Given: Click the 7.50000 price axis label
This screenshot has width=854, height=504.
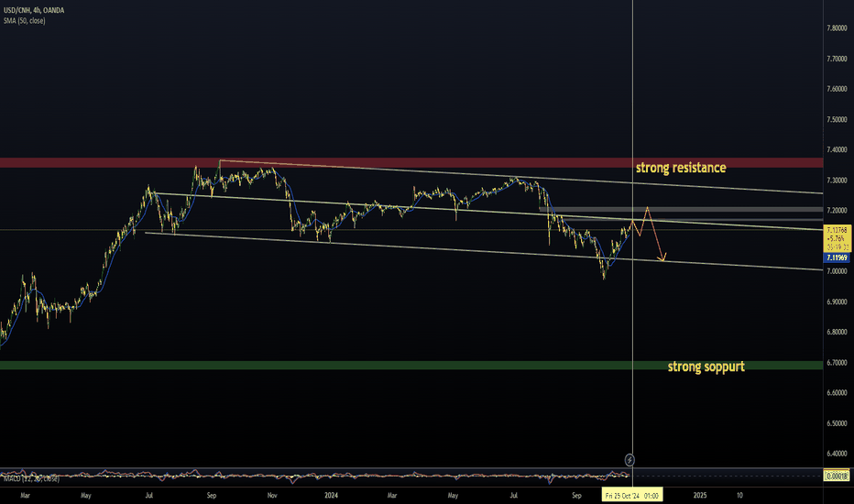Looking at the screenshot, I should 837,119.
